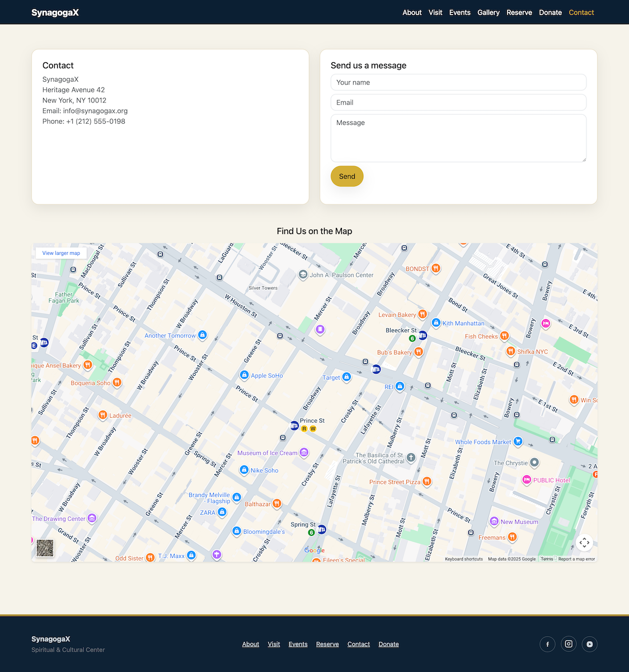Open the Instagram icon in footer

pyautogui.click(x=569, y=644)
